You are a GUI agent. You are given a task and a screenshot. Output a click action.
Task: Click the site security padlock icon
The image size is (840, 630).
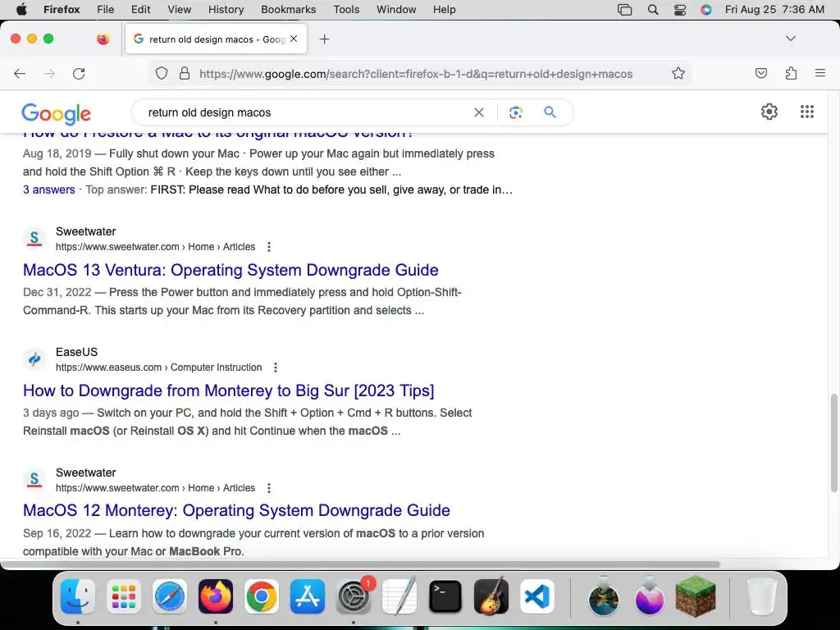click(185, 73)
